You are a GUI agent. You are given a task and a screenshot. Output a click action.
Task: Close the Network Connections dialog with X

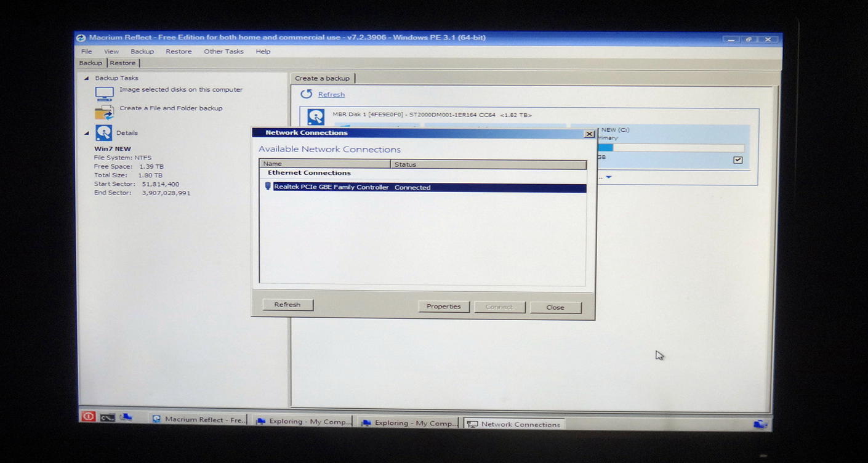(589, 134)
